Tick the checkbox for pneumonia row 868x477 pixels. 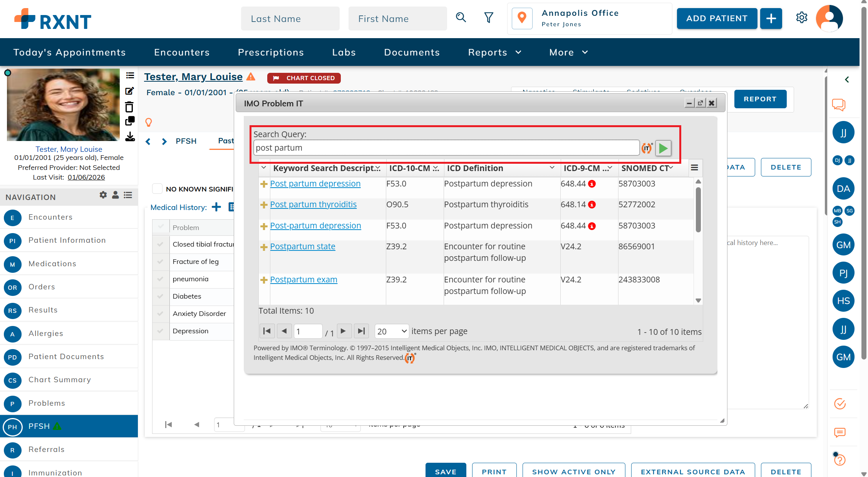pos(161,279)
